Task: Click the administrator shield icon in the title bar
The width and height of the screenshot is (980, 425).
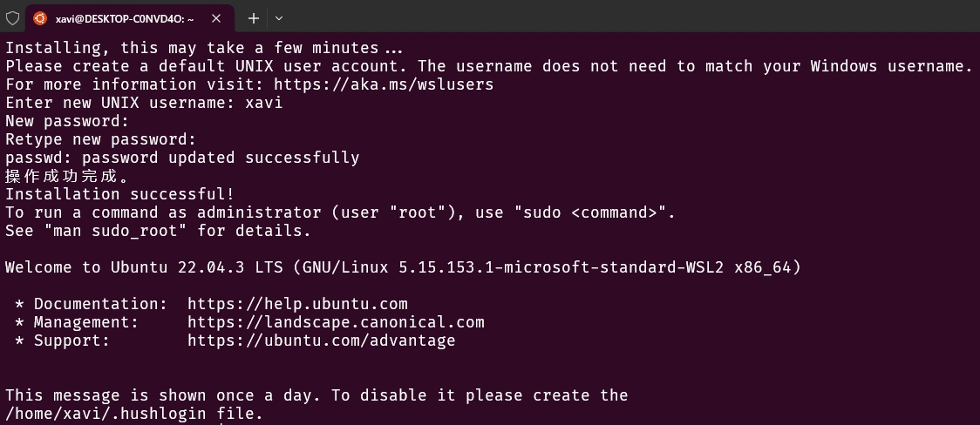Action: 12,18
